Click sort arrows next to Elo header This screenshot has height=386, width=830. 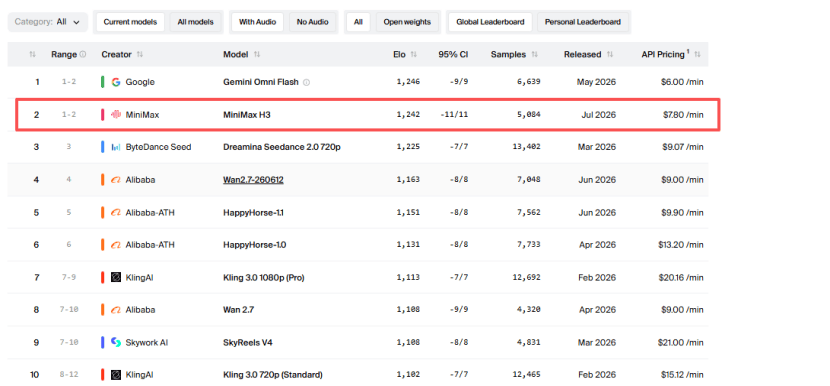[413, 55]
